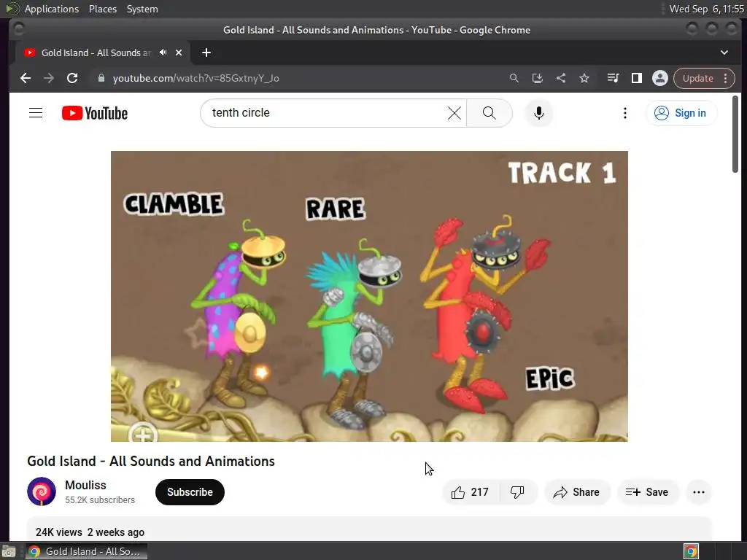Open the YouTube hamburger guide menu
Image resolution: width=747 pixels, height=560 pixels.
click(36, 113)
